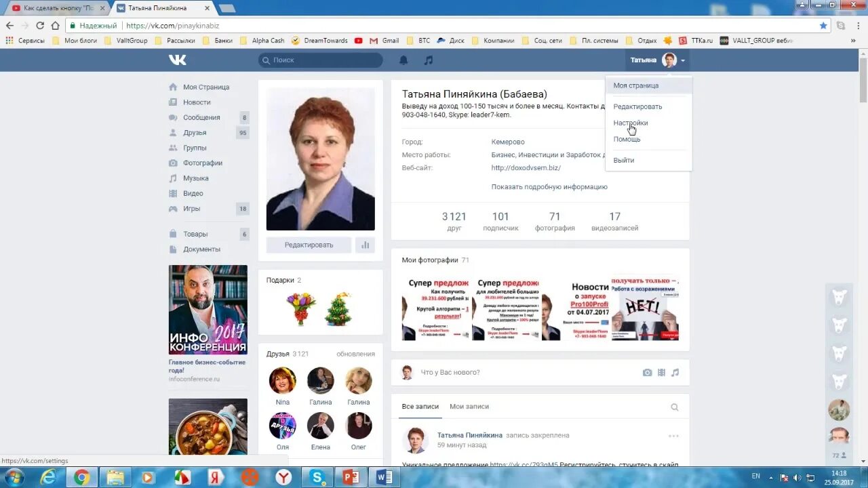Go to browser home page icon

[x=56, y=26]
